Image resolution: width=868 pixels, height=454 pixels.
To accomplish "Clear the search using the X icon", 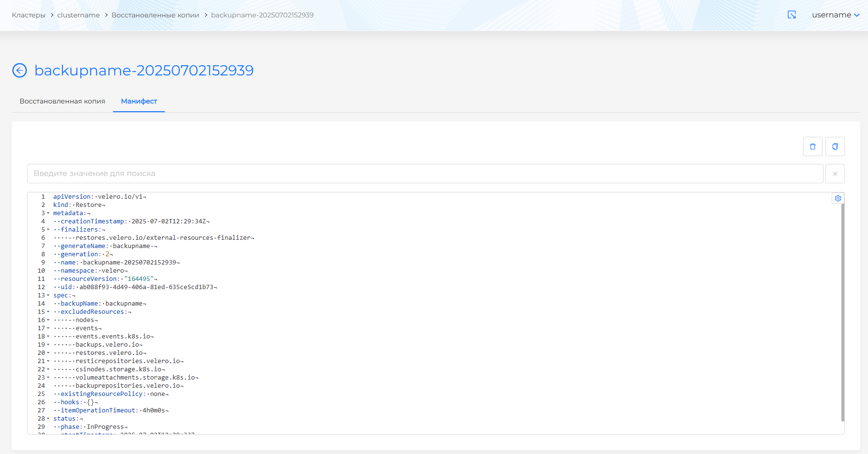I will (835, 173).
